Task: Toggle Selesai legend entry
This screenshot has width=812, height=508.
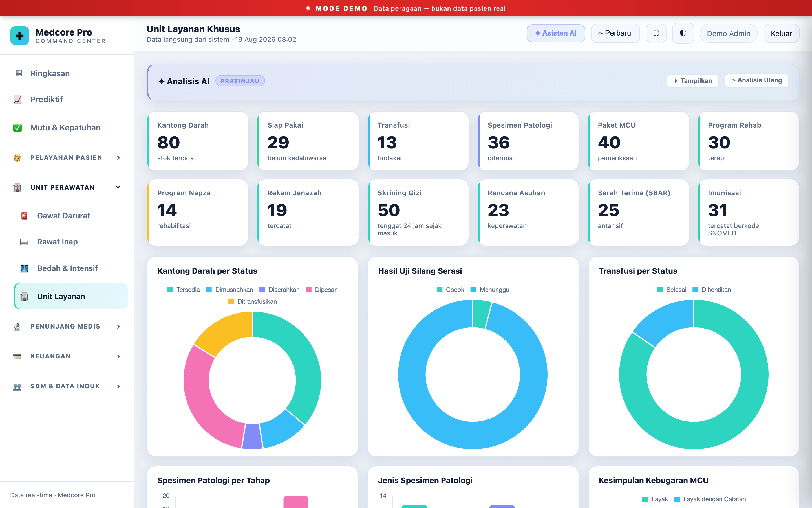Action: 671,290
